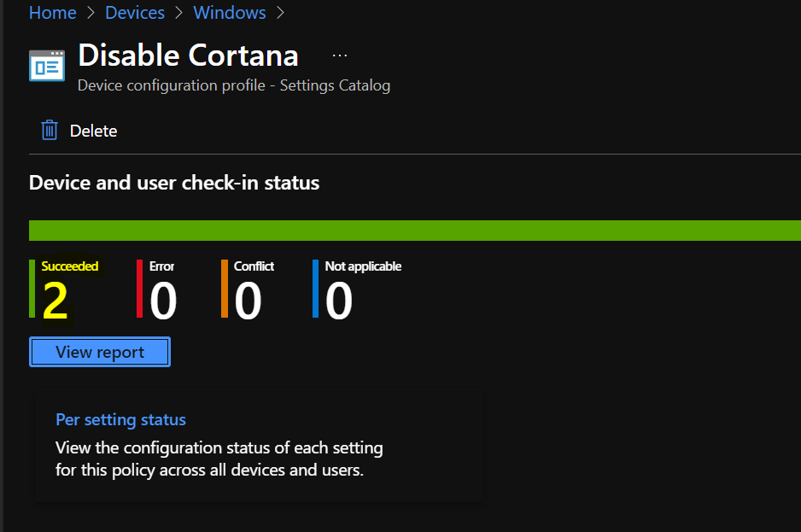
Task: Click the configuration status description text
Action: (x=219, y=459)
